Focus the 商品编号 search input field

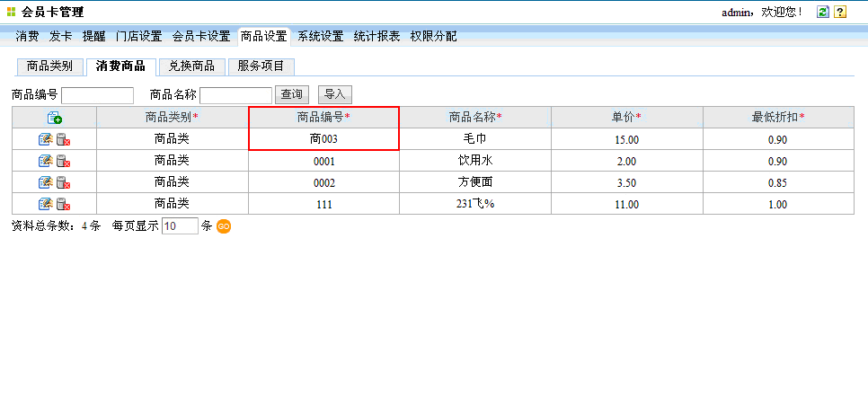tap(97, 95)
